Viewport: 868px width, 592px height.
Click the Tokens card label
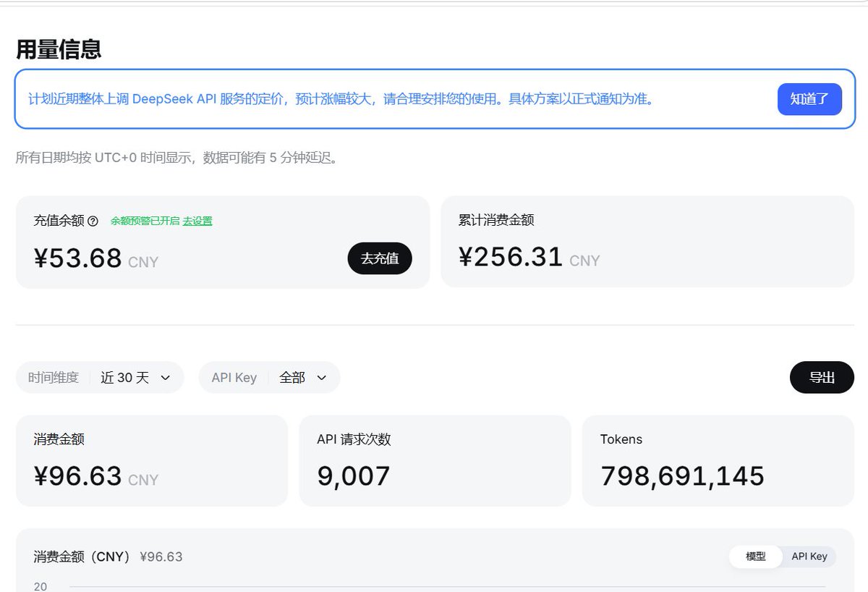(621, 439)
